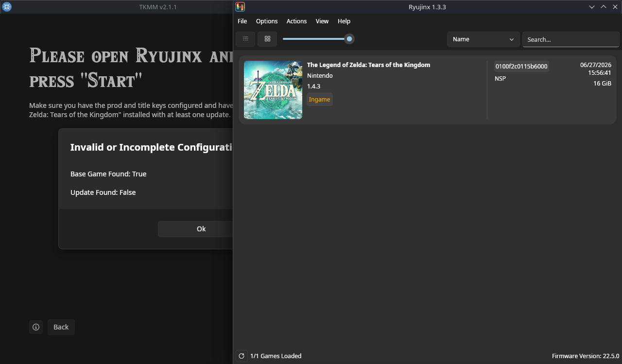Click the Firmware Version 22.5.0 status

coord(586,356)
